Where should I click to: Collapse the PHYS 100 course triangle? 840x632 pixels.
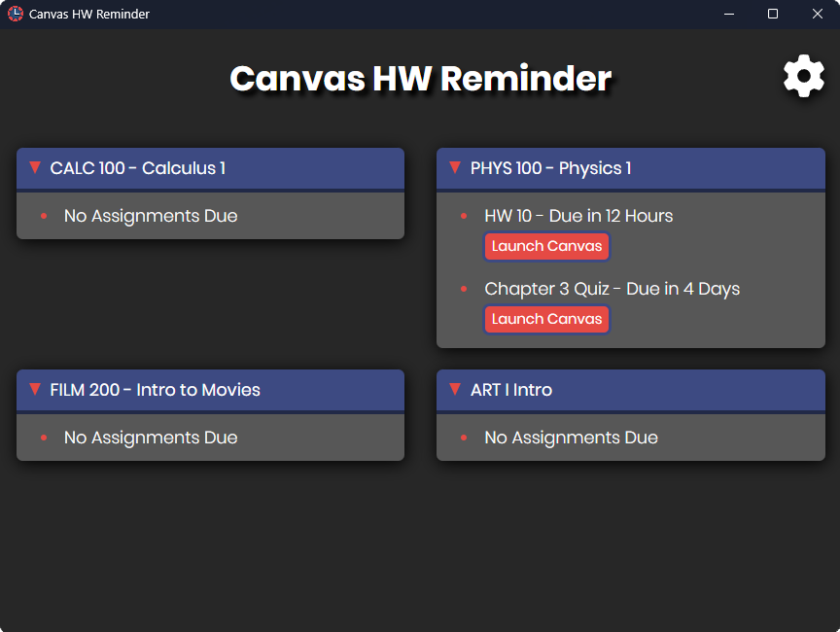(x=455, y=168)
